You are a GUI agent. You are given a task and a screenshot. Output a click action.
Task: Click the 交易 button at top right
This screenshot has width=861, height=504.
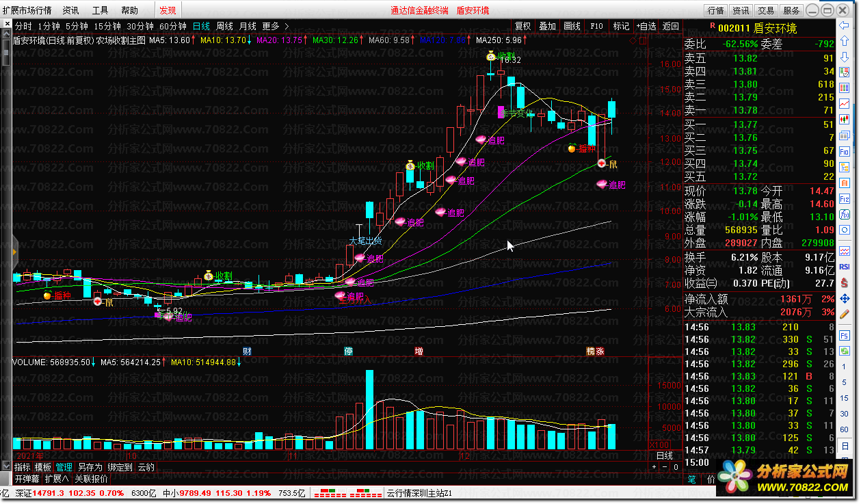pyautogui.click(x=766, y=10)
